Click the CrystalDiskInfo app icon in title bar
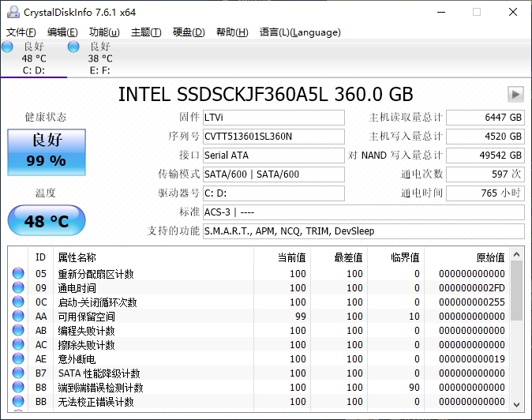Screen dimensions: 532x420 [x=11, y=12]
